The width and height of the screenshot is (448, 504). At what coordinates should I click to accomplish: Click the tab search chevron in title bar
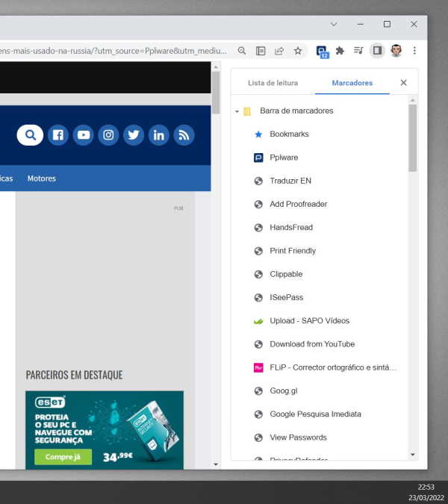334,25
